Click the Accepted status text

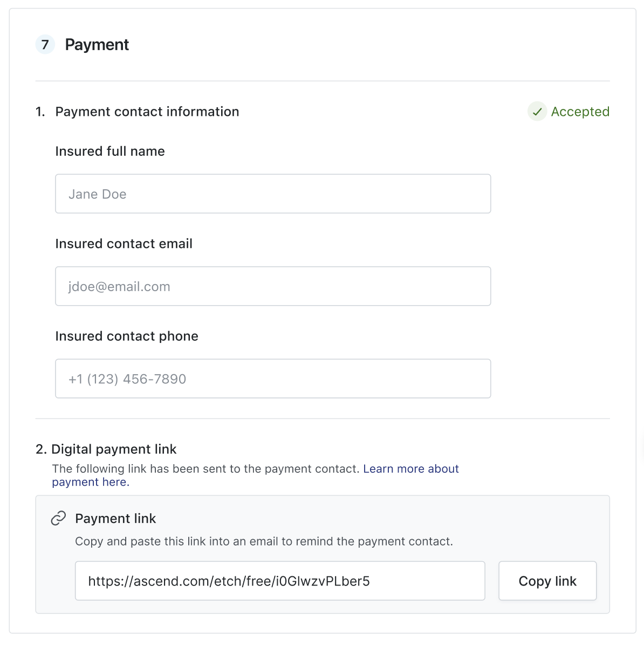pyautogui.click(x=580, y=112)
